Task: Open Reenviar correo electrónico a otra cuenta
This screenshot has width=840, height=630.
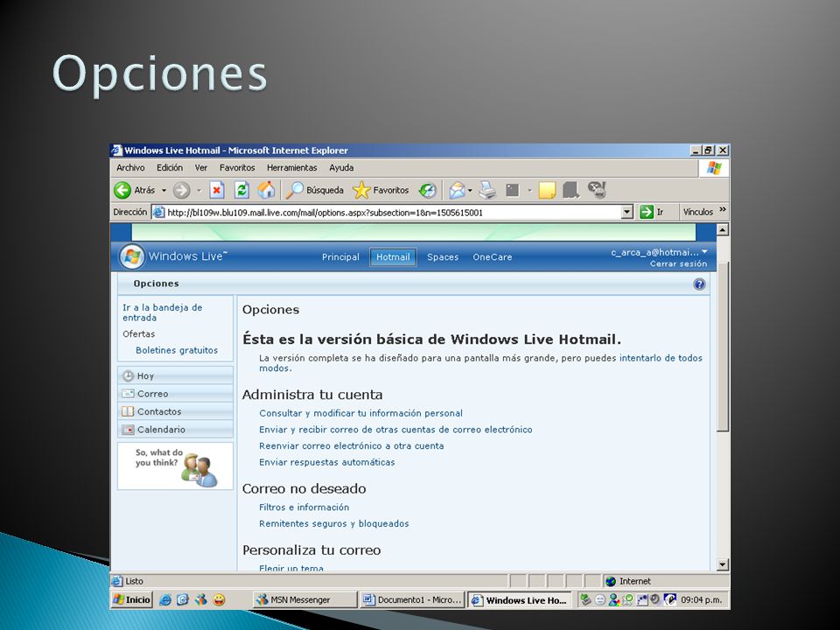Action: tap(352, 445)
